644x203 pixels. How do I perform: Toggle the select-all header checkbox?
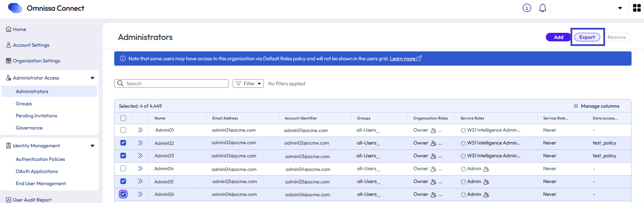(x=123, y=118)
